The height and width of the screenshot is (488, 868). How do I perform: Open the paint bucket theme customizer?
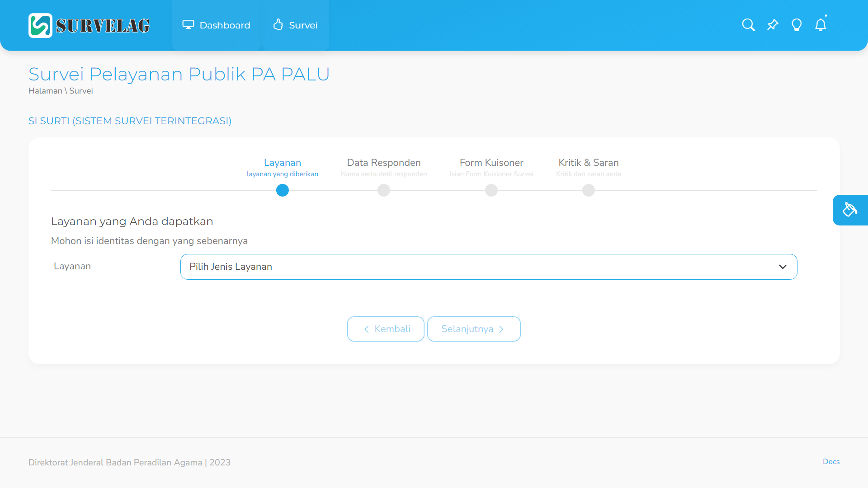(850, 210)
